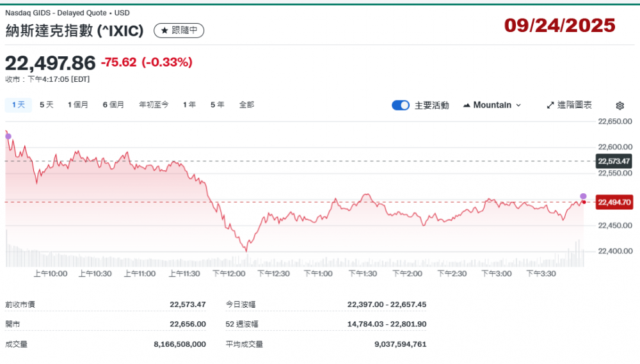Switch to the 5天 range tab

47,104
